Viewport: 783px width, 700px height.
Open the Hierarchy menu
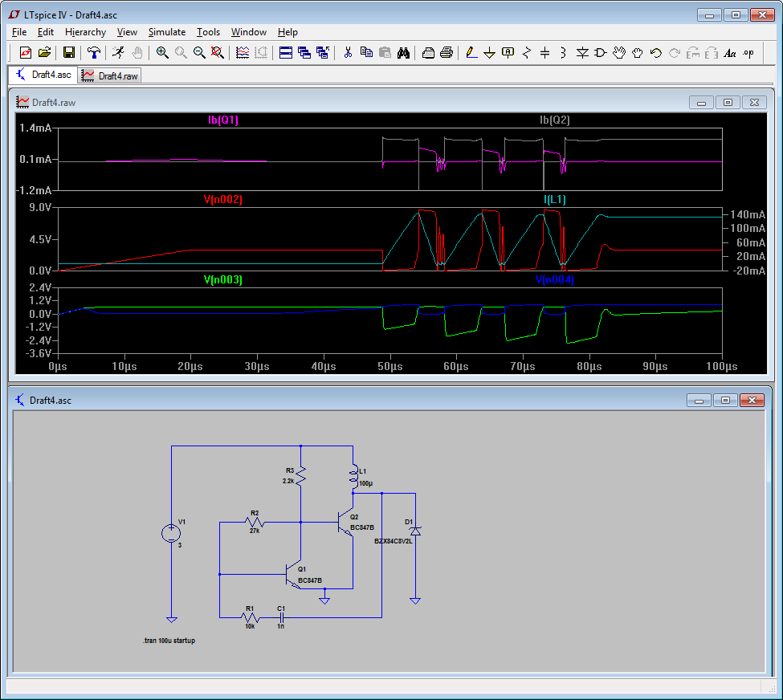click(x=85, y=32)
